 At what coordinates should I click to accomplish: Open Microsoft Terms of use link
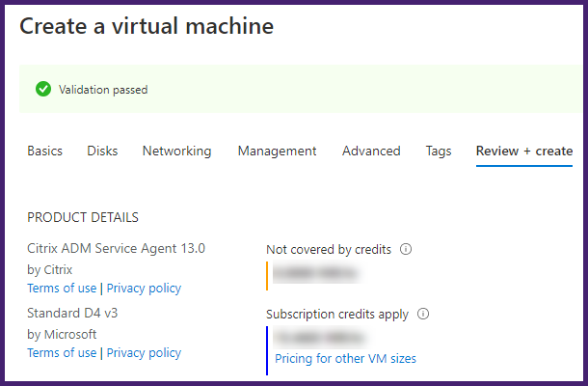tap(62, 352)
